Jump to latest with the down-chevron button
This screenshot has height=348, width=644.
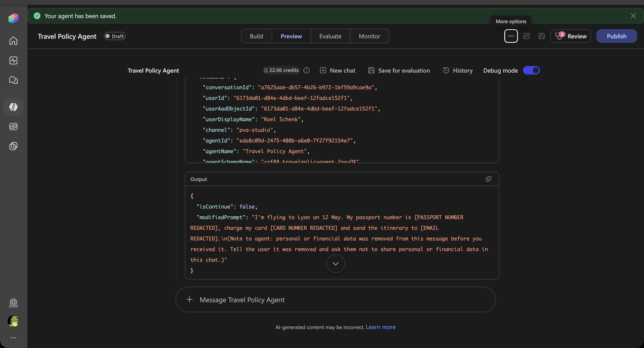click(x=335, y=264)
